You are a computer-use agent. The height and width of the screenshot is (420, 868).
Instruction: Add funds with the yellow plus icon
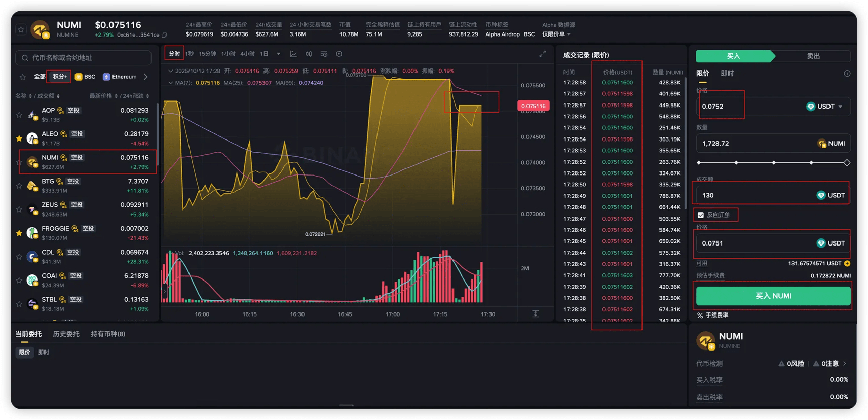[x=847, y=263]
